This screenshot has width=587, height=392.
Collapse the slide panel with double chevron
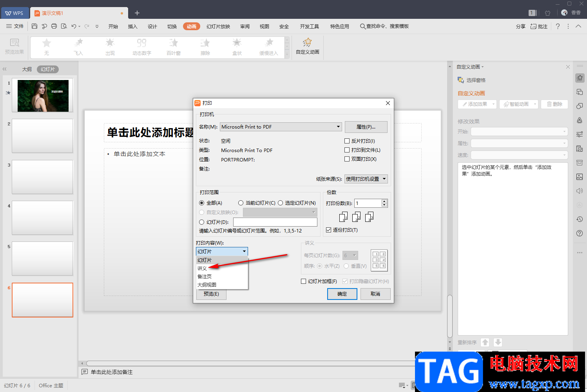point(5,69)
